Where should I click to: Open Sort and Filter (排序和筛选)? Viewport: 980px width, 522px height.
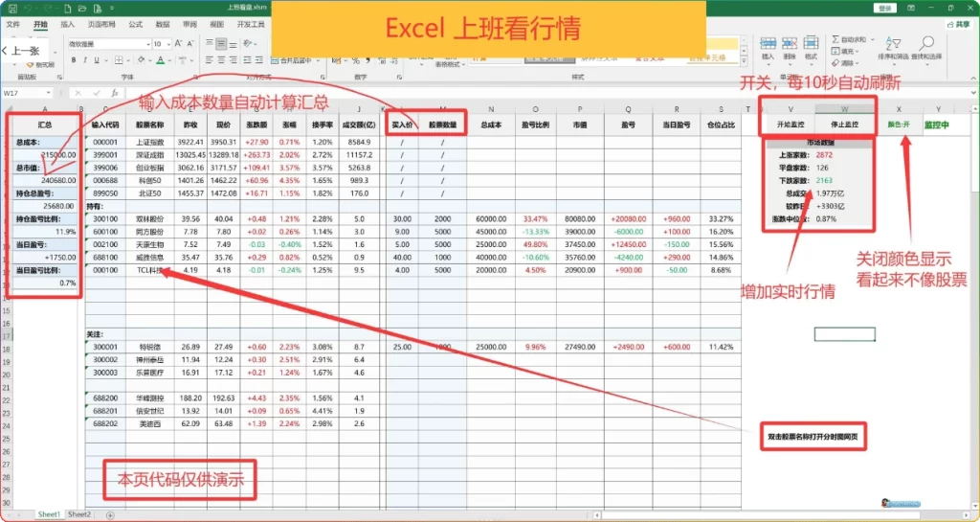[x=893, y=50]
